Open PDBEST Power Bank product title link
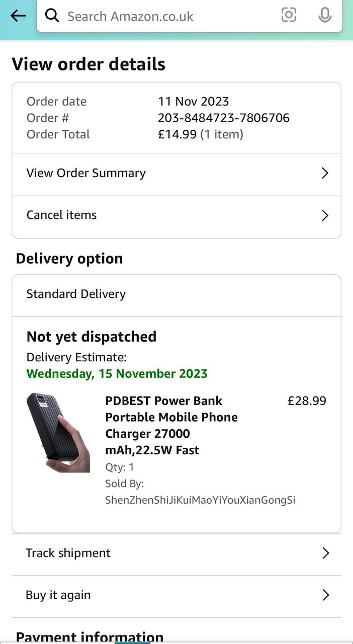 click(171, 425)
